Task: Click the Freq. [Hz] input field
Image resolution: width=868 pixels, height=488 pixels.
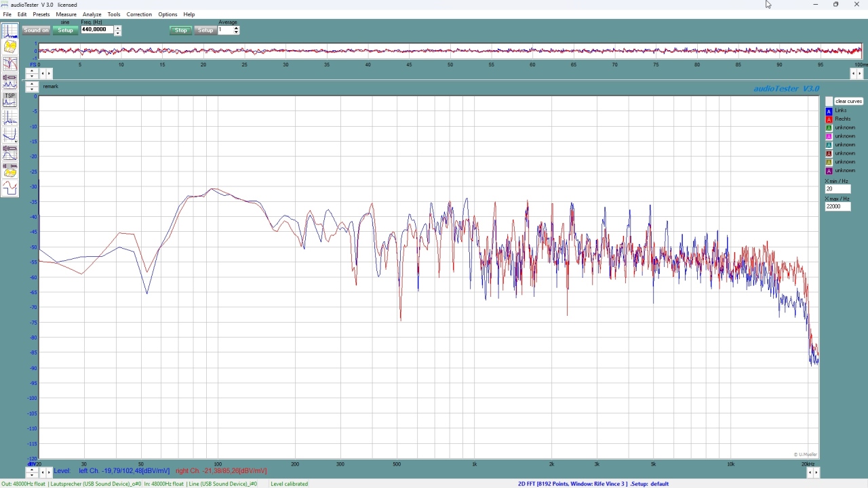Action: click(x=97, y=30)
